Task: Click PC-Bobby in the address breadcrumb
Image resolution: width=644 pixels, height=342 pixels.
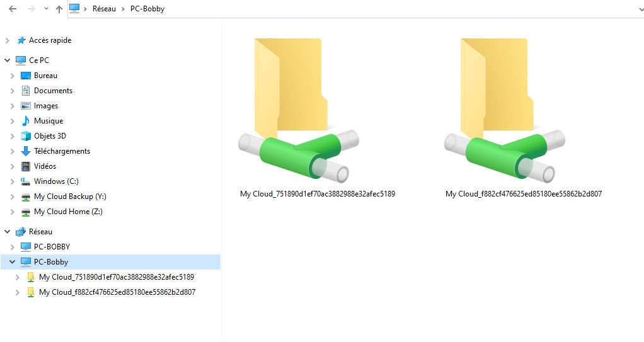Action: pos(147,9)
